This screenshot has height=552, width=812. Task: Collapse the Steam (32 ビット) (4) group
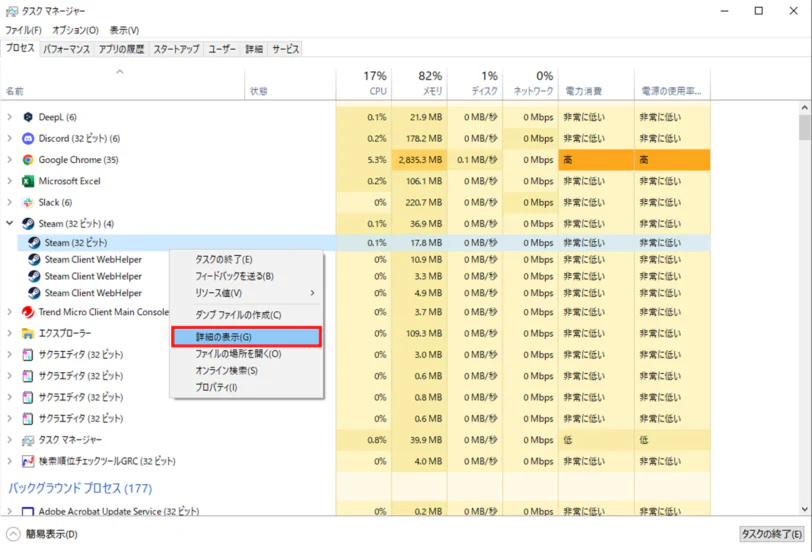pos(9,223)
